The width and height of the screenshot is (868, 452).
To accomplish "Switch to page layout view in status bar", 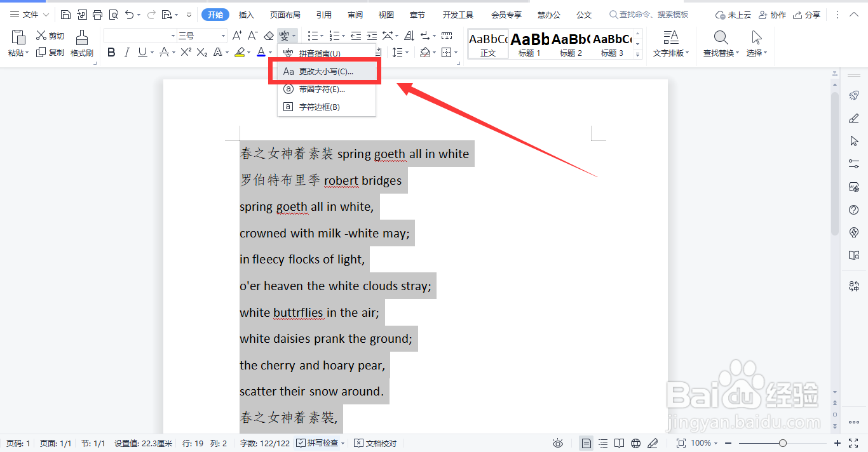I will [587, 443].
